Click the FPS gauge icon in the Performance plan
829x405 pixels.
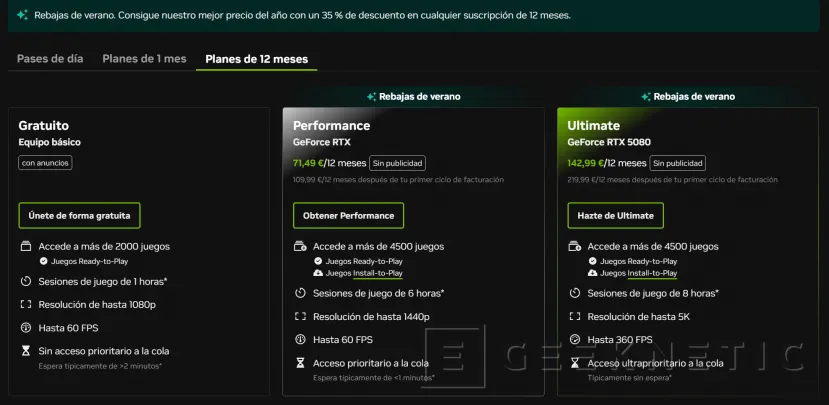click(300, 339)
